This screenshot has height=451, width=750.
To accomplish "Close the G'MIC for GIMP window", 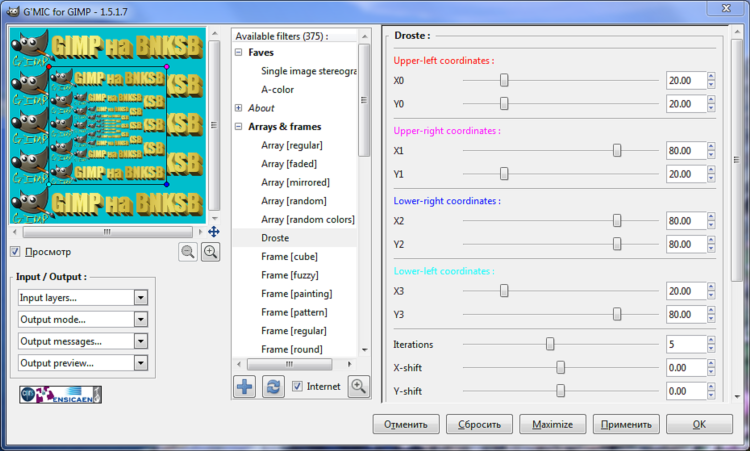I will coord(726,8).
